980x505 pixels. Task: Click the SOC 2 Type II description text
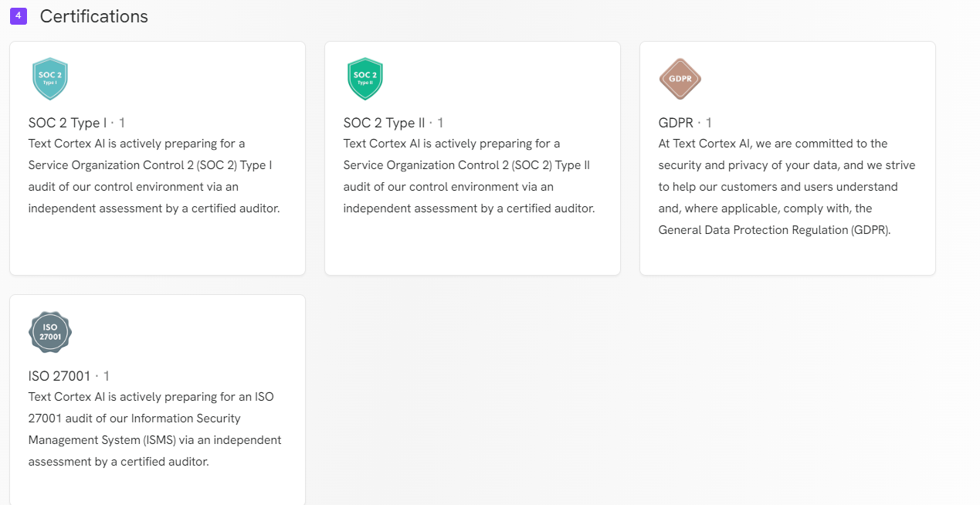pos(470,176)
